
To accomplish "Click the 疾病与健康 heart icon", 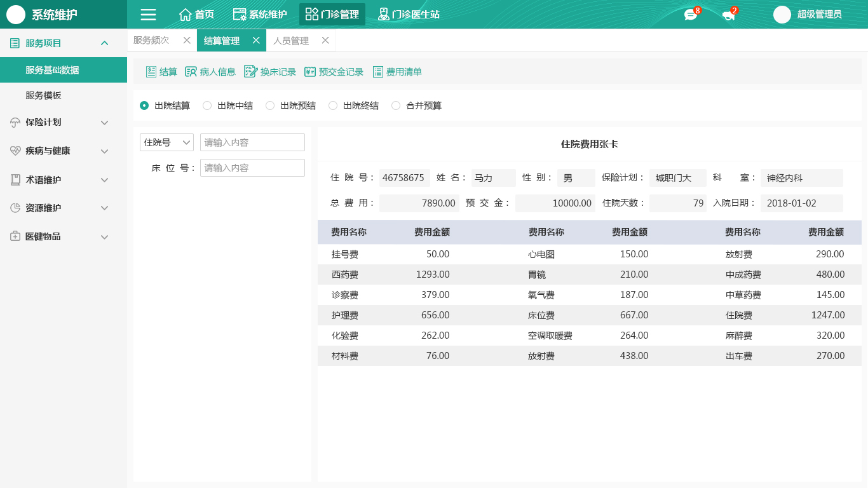I will (x=15, y=151).
